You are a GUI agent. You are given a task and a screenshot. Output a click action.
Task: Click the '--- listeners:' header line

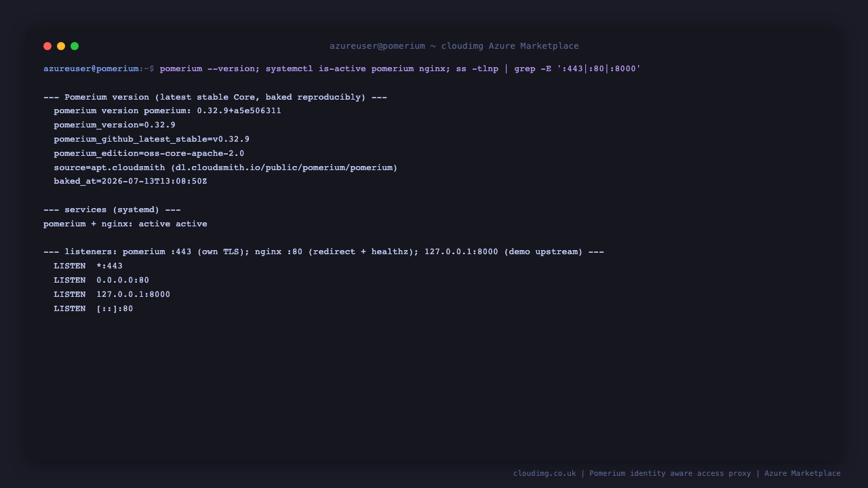click(323, 251)
